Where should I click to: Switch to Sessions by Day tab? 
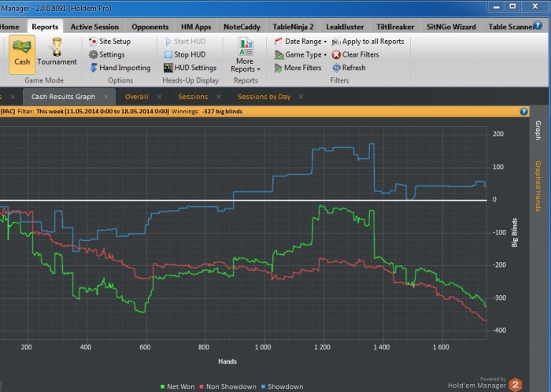(x=264, y=97)
